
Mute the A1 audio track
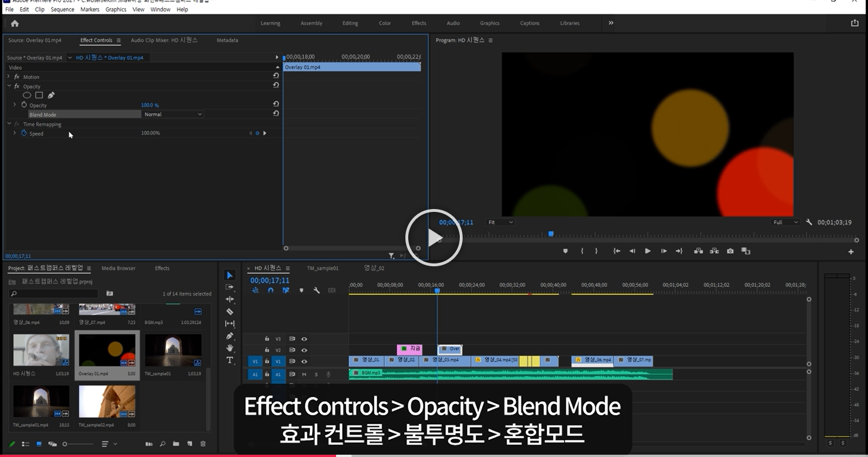coord(304,375)
